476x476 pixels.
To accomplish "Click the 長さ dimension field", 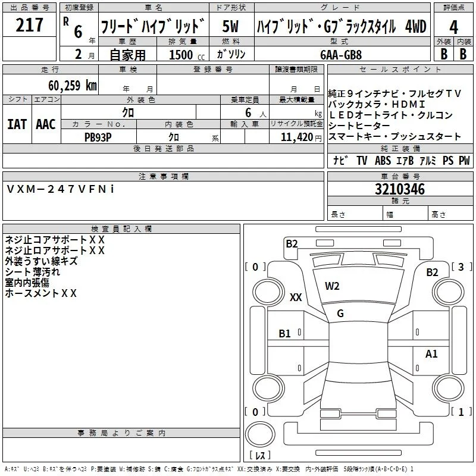I will point(355,214).
